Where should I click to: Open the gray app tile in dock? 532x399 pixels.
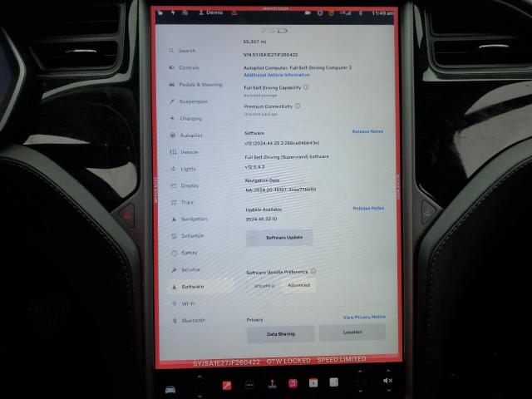point(334,382)
